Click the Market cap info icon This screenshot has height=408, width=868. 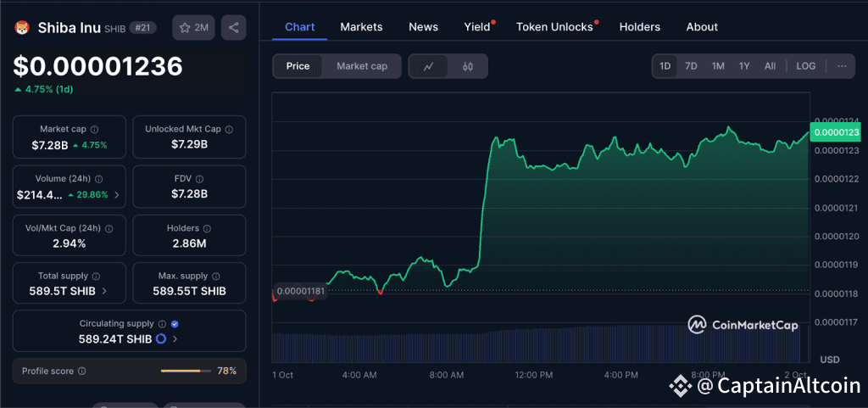coord(94,129)
